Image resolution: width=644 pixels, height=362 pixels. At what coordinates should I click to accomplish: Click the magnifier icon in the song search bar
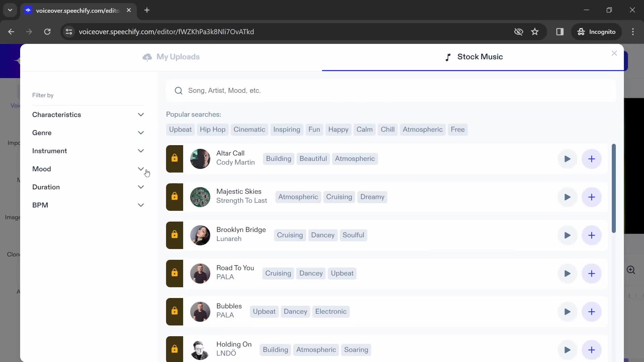(x=179, y=90)
